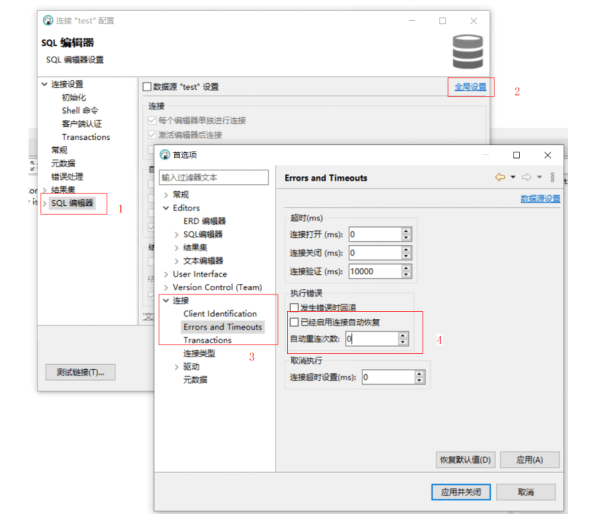
Task: Toggle 每个编辑器单独进行连接 checkbox
Action: click(152, 120)
